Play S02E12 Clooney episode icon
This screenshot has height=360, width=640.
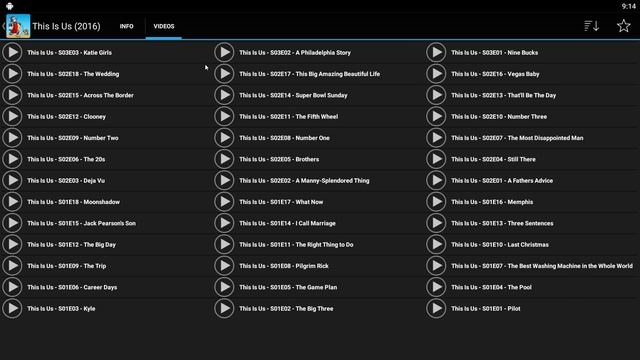pos(12,116)
